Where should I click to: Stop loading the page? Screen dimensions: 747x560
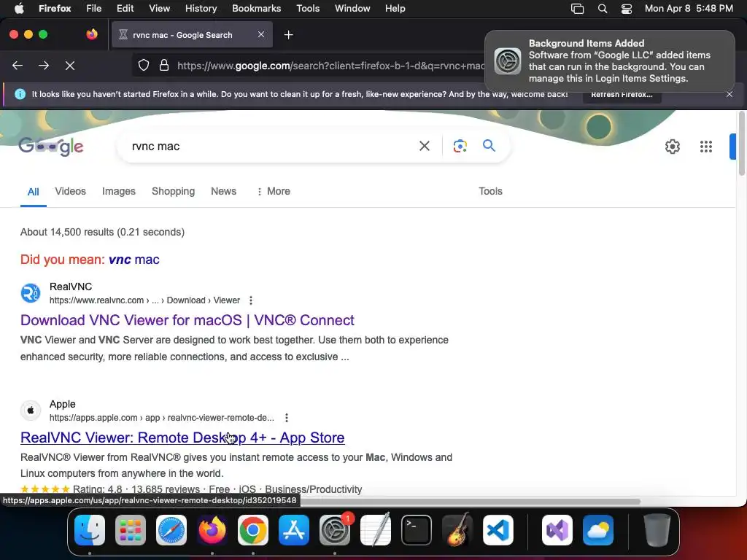(70, 66)
